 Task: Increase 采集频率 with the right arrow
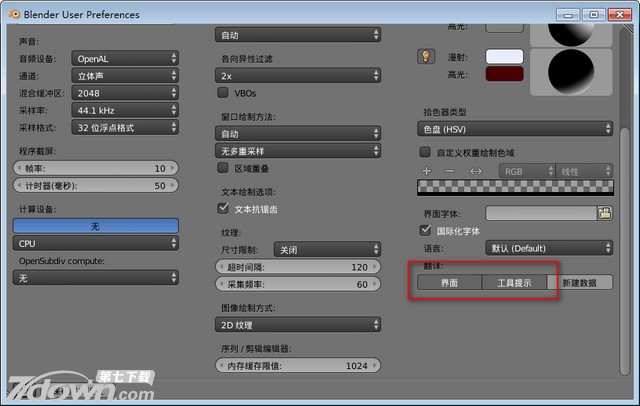[x=375, y=284]
